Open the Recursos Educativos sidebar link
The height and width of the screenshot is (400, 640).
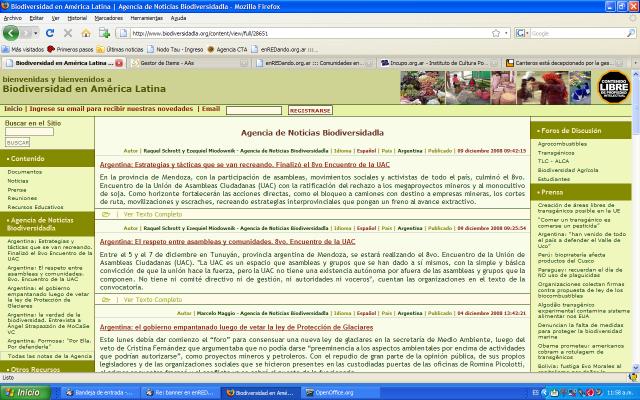tap(35, 207)
